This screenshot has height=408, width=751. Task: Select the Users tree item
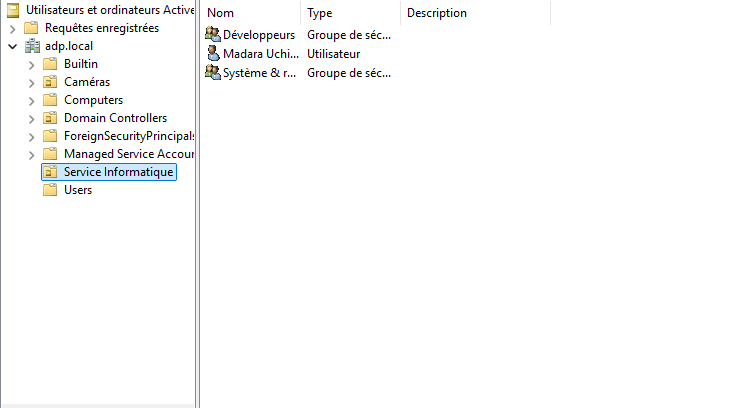pos(78,190)
